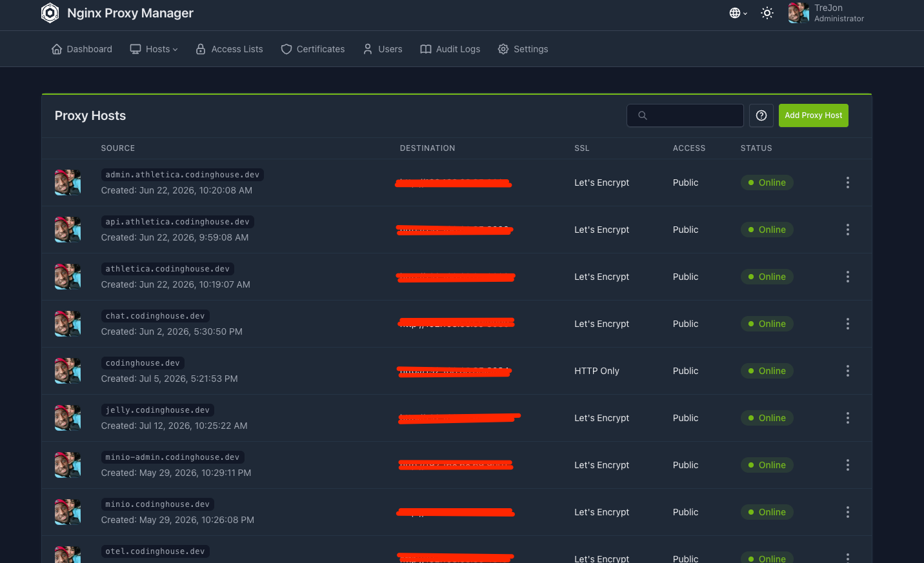Viewport: 924px width, 563px height.
Task: Open the language globe selector
Action: point(738,13)
